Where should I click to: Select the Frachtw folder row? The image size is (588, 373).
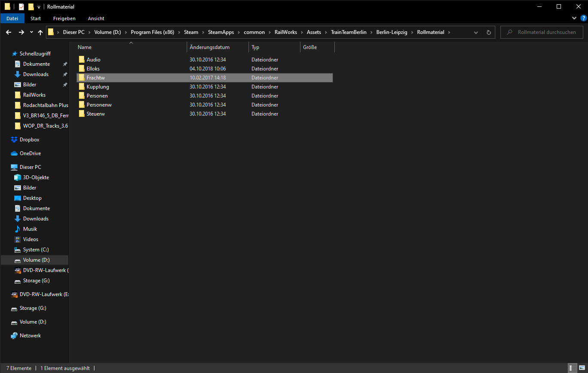205,78
